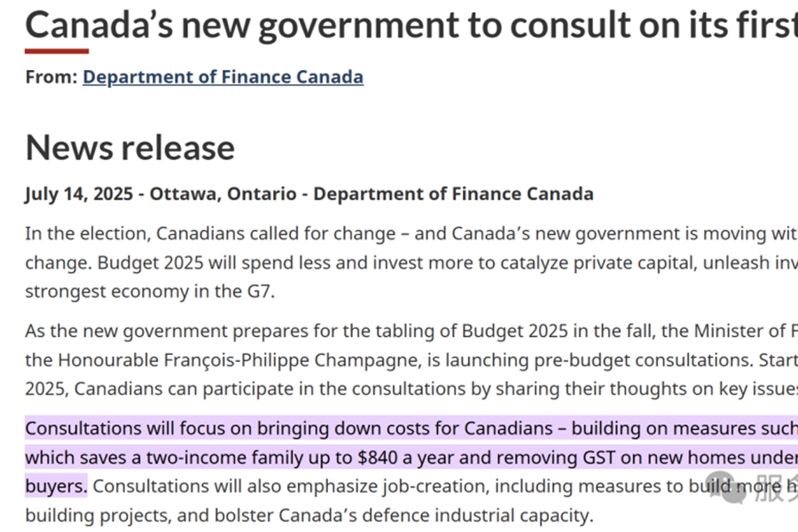
Task: Click the name François-Philippe Champagne
Action: pyautogui.click(x=293, y=360)
